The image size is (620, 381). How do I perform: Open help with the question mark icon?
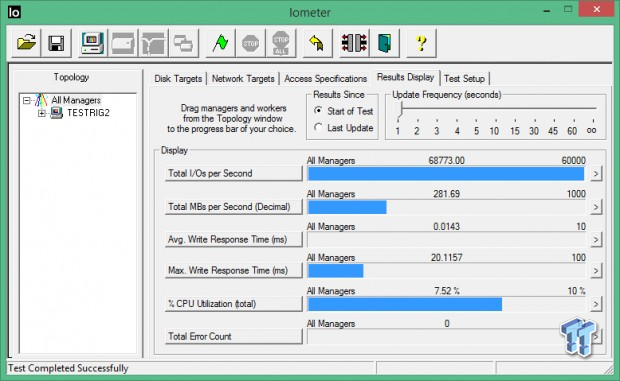[x=421, y=43]
